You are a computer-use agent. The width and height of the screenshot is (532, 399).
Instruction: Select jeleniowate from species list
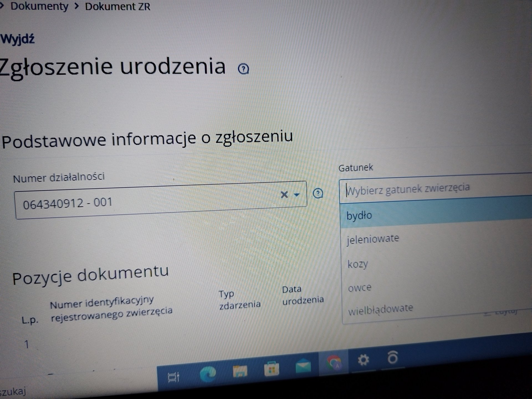[373, 239]
